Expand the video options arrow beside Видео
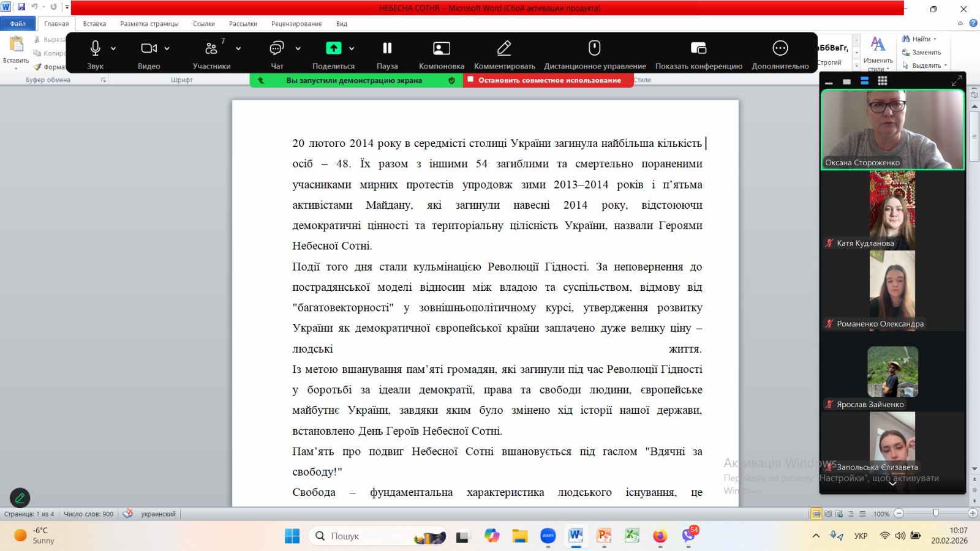Viewport: 980px width, 551px height. coord(167,48)
